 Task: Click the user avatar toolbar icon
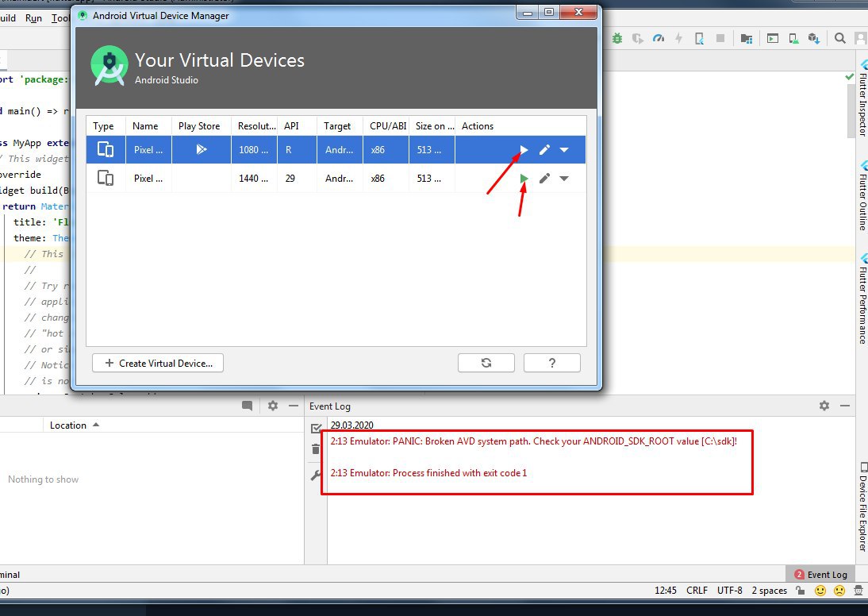point(861,38)
